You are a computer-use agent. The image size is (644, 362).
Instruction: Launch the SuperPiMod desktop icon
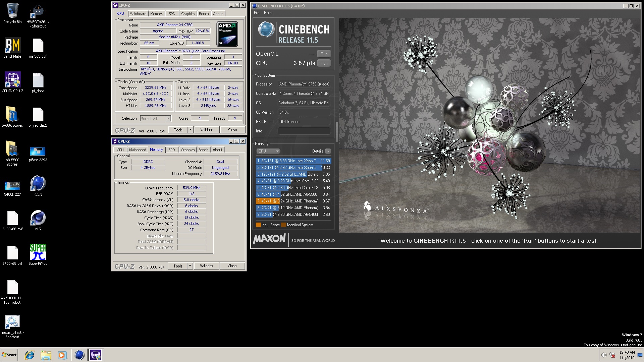[x=38, y=255]
